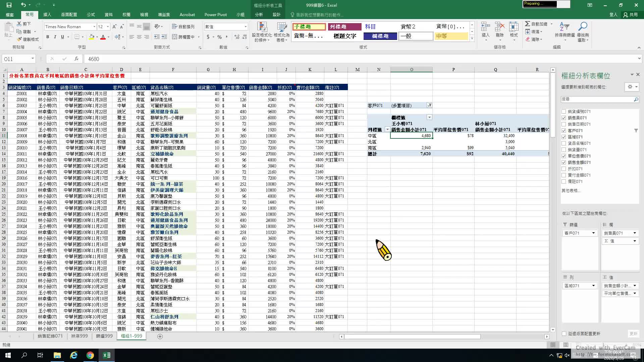Open Sort and Filter menu

565,32
